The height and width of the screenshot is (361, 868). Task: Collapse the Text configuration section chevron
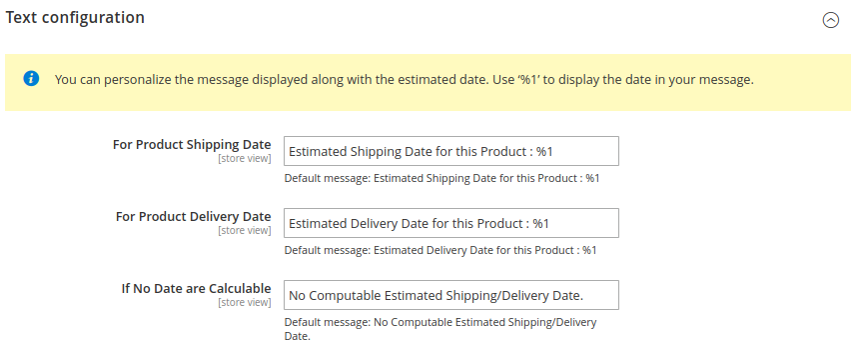coord(830,21)
